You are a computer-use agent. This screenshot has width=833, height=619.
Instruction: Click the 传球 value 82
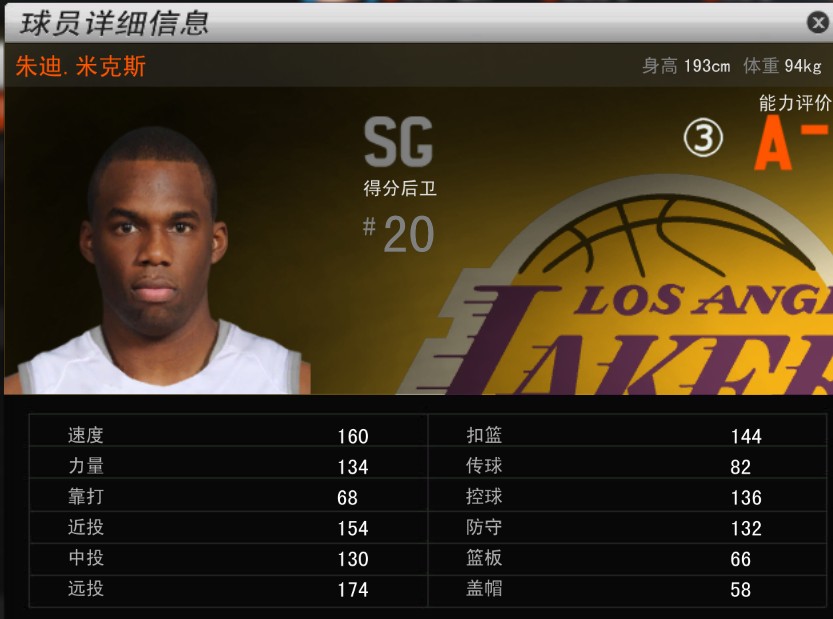tap(740, 467)
